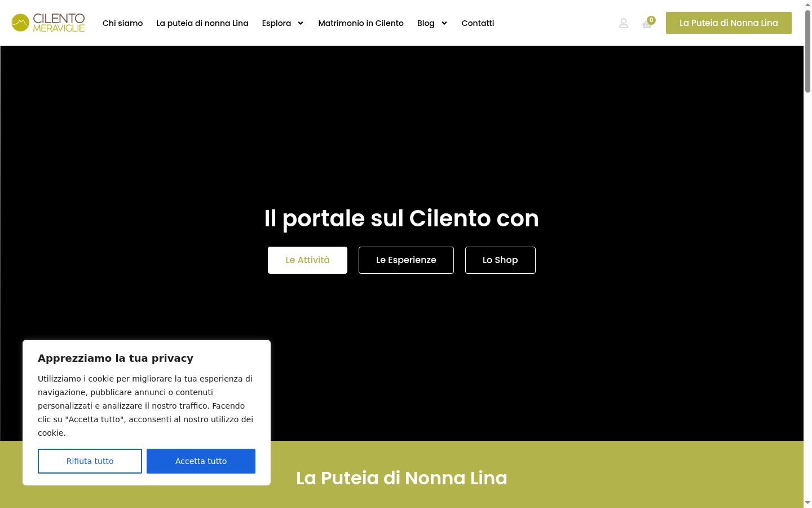This screenshot has width=812, height=508.
Task: Click the vertical page scrollbar thumb
Action: tap(807, 51)
